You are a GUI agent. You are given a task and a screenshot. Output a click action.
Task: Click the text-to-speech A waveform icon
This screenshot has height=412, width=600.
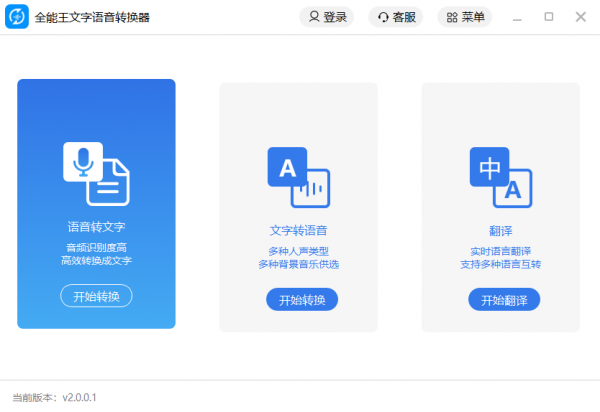point(298,178)
